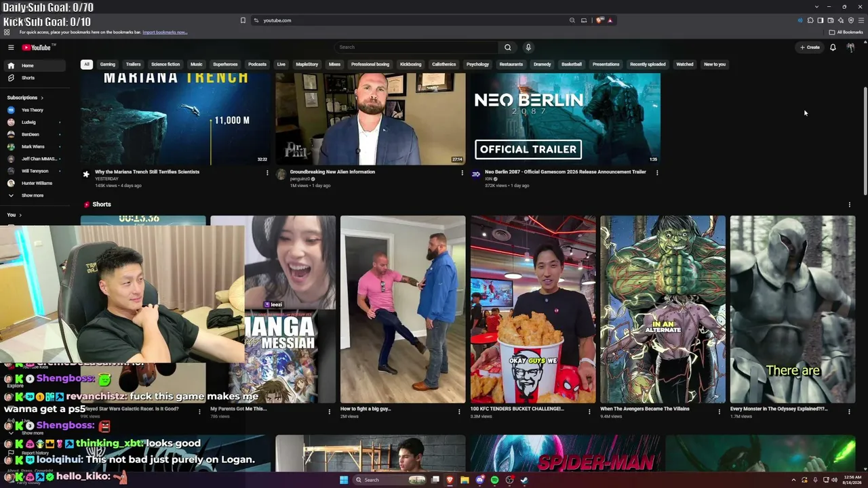This screenshot has width=868, height=488.
Task: Go to the YouTube logo home link
Action: tap(38, 47)
